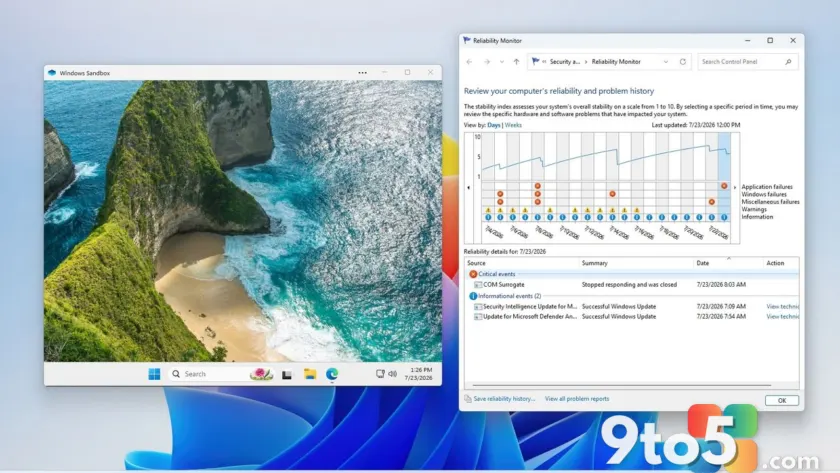The width and height of the screenshot is (840, 473).
Task: Click the 'Windows failures' legend label
Action: pos(764,194)
